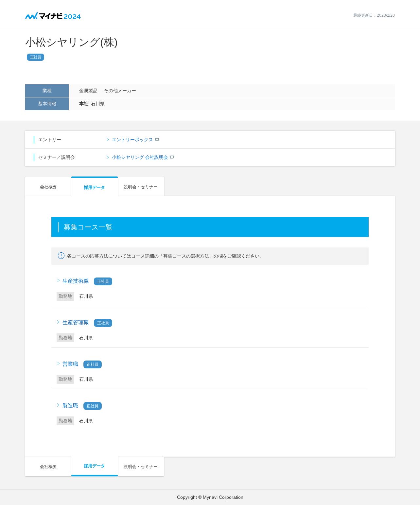Click the 最終更新日：2023/2/20 text
The width and height of the screenshot is (420, 505).
click(374, 15)
